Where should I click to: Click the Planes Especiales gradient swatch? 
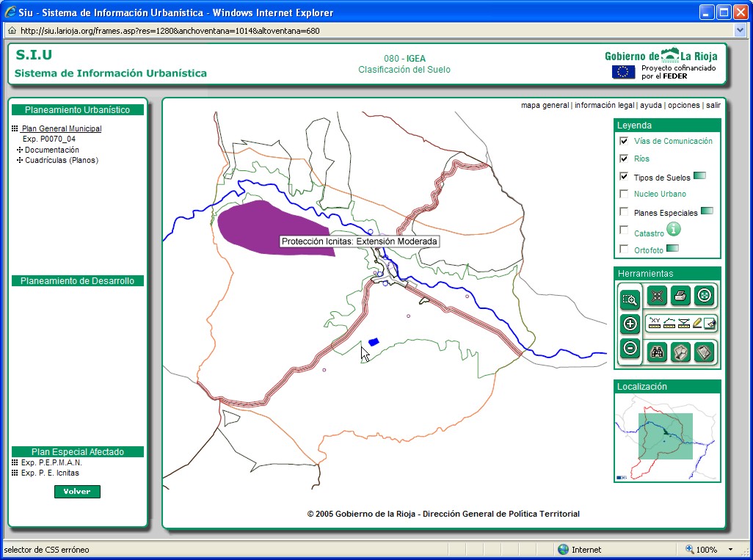pos(707,211)
